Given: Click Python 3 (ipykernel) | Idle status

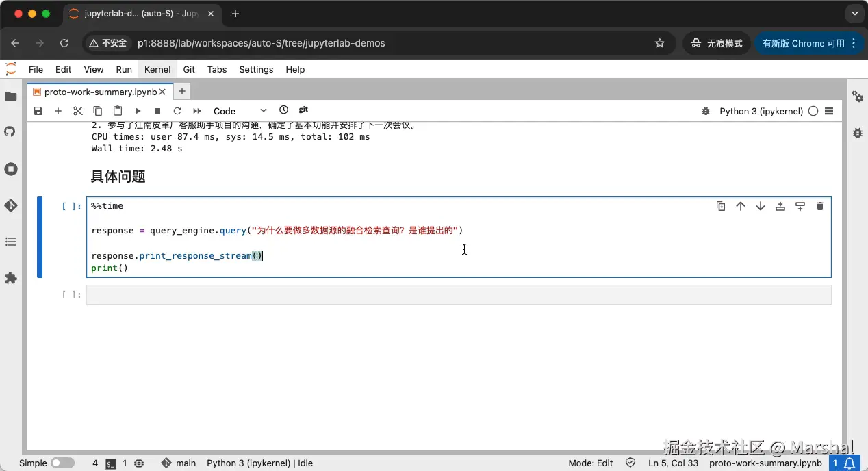Looking at the screenshot, I should pyautogui.click(x=260, y=463).
